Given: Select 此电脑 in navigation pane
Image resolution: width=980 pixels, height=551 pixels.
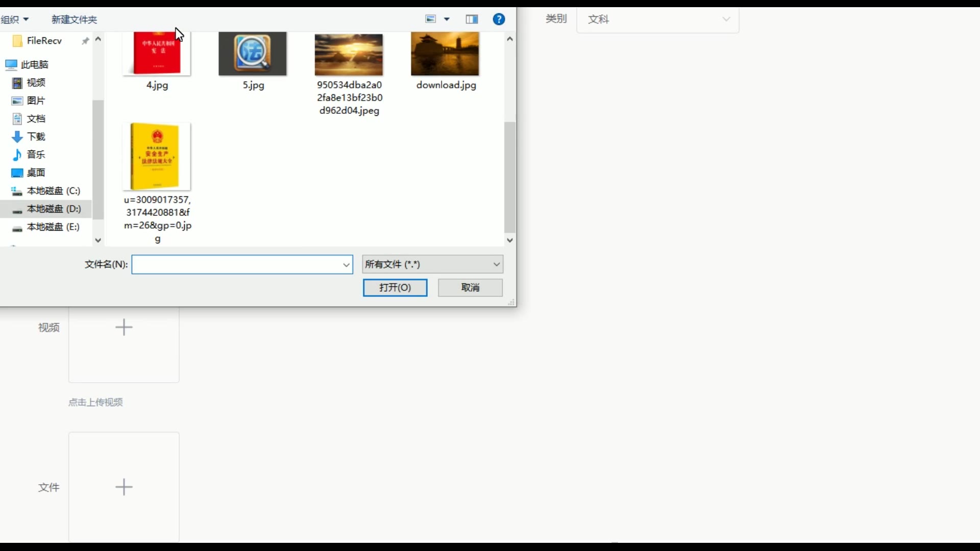Looking at the screenshot, I should click(34, 65).
